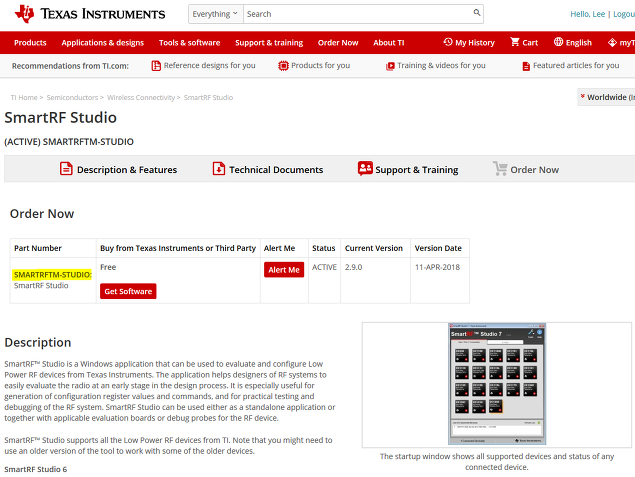The image size is (635, 477).
Task: Click the SmartRF Studio 6 heading
Action: point(36,469)
